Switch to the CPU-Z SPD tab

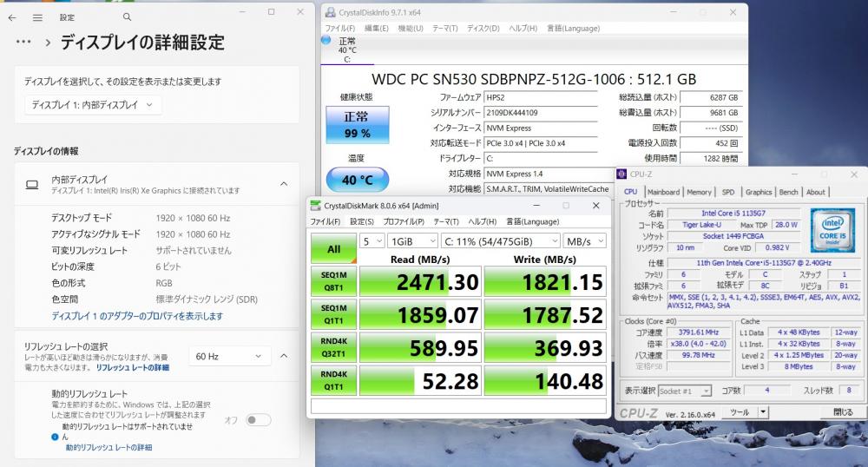click(x=728, y=192)
